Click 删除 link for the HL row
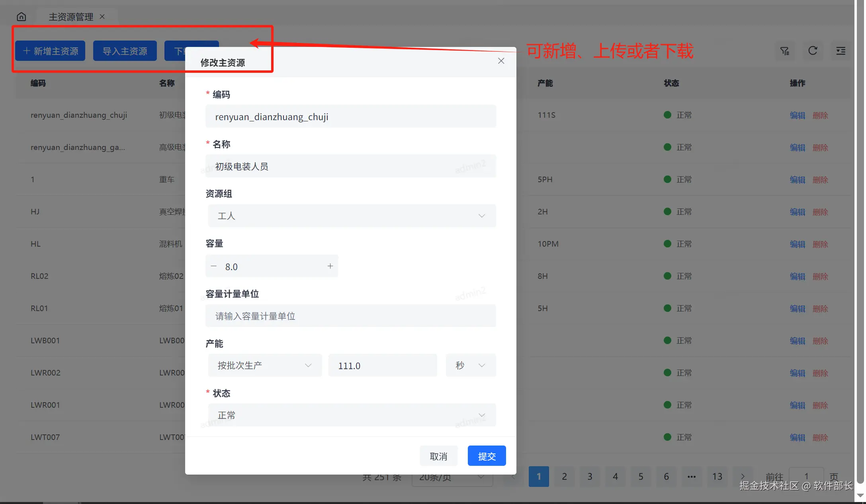This screenshot has height=504, width=866. 820,244
